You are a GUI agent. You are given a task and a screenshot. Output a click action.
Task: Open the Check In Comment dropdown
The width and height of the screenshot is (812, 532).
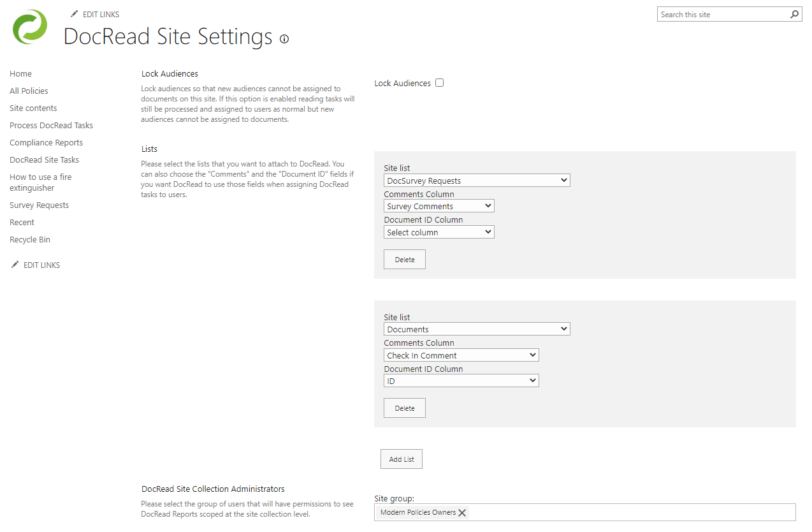461,355
